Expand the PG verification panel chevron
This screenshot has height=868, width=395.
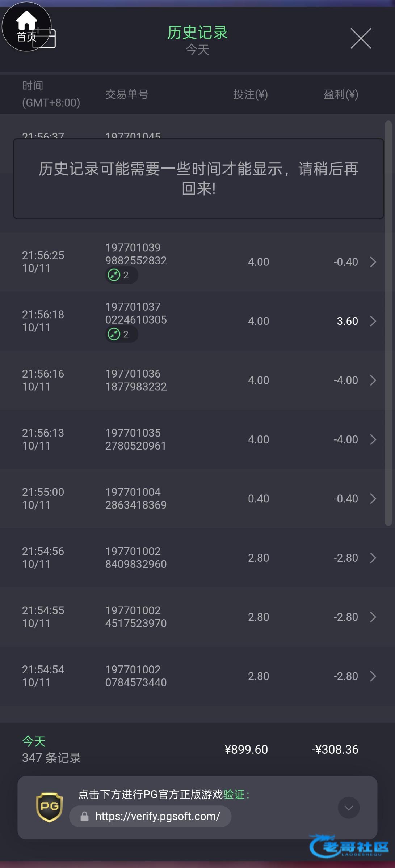(x=348, y=808)
